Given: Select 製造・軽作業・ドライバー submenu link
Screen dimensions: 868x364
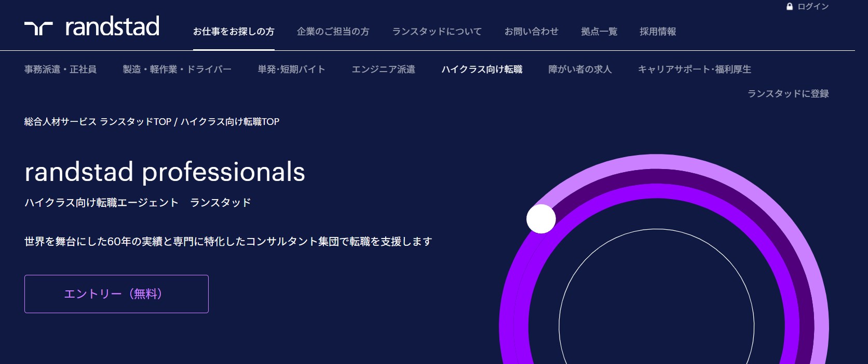Looking at the screenshot, I should 177,69.
